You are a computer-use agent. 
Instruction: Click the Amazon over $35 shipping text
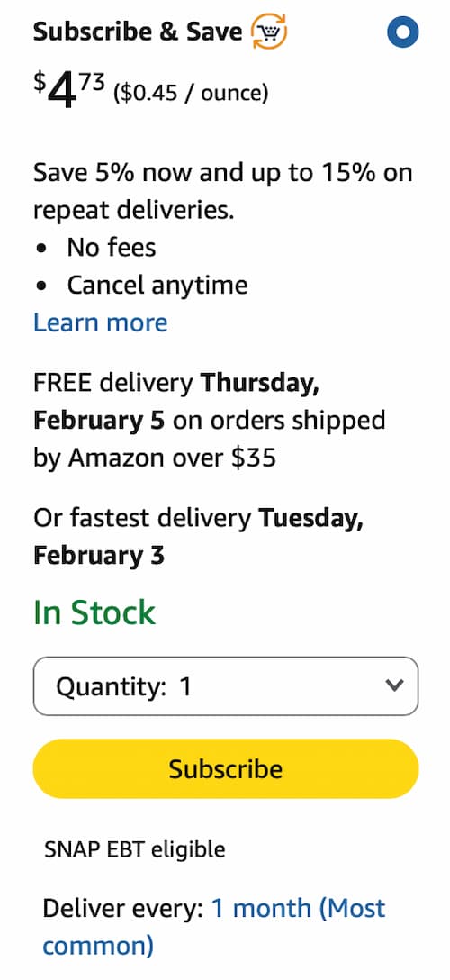(172, 458)
